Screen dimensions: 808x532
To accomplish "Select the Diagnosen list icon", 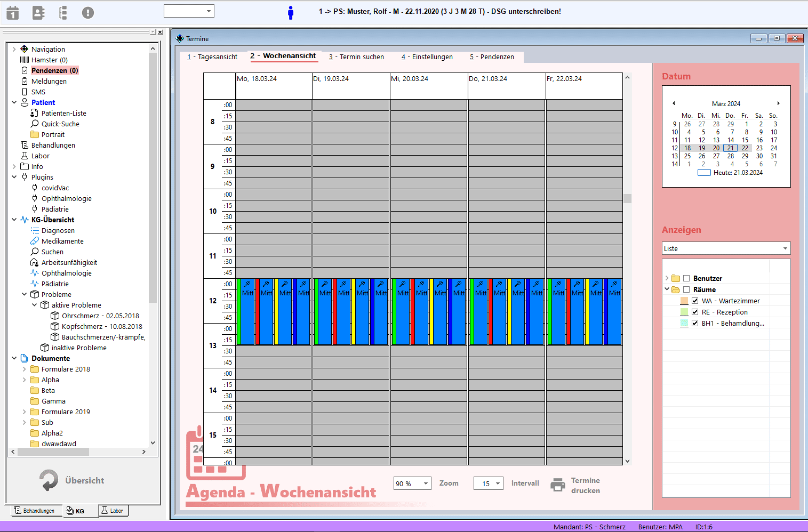I will click(34, 230).
